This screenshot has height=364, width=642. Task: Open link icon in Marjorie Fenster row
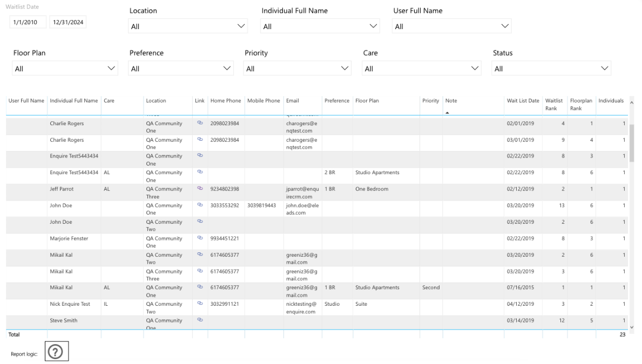pos(200,238)
